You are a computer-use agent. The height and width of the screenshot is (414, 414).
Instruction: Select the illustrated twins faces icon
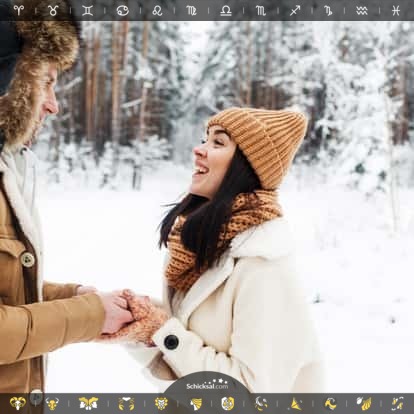[x=88, y=403]
